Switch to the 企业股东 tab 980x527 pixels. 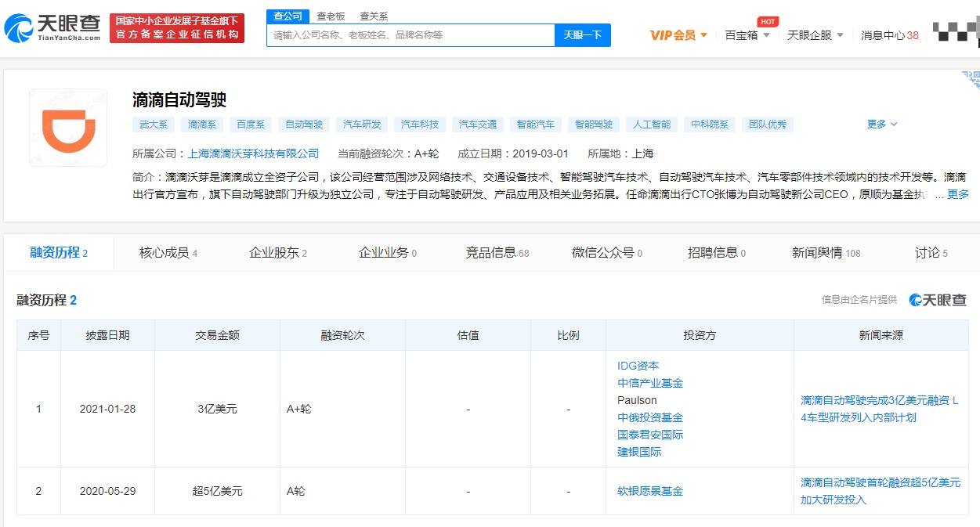pyautogui.click(x=278, y=252)
